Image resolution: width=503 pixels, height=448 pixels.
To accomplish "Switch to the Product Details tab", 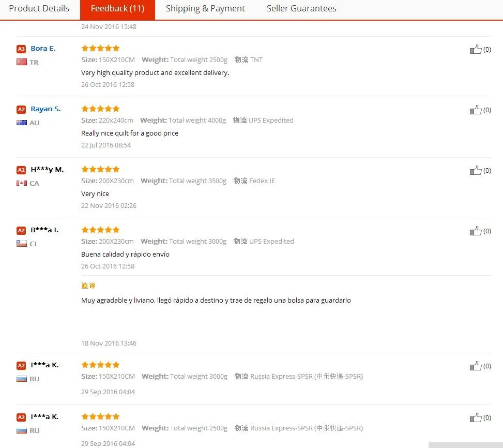I will coord(39,9).
